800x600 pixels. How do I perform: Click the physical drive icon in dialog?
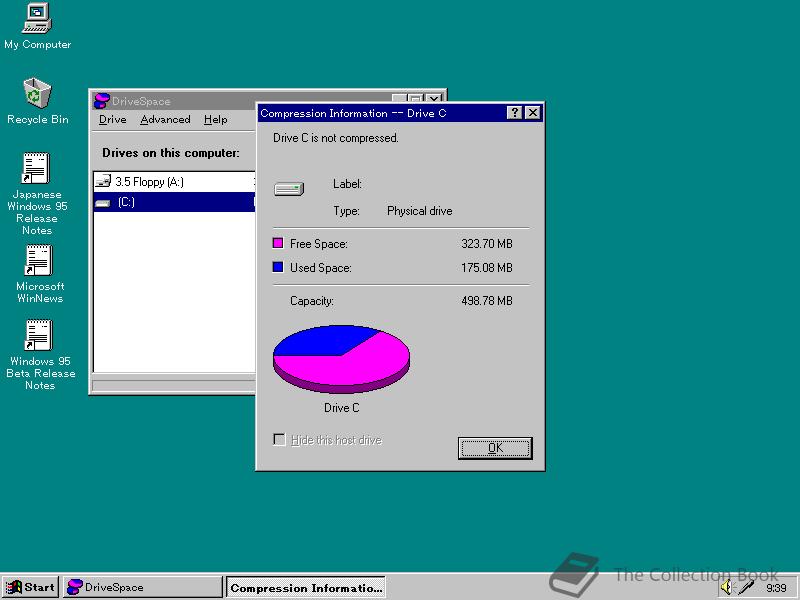[x=289, y=189]
